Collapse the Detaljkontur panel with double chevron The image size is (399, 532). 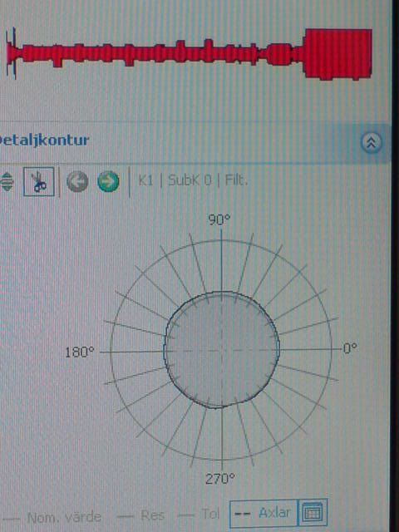tap(371, 143)
